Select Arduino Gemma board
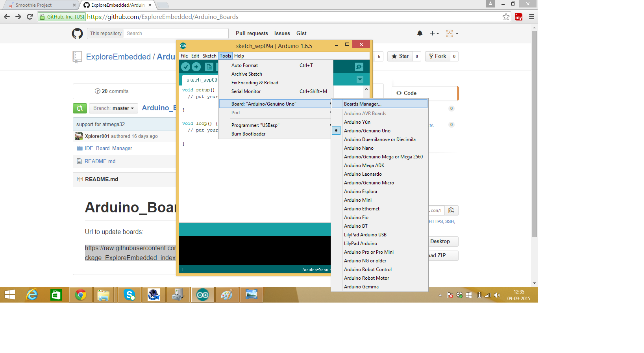Screen dimensions: 644x353 coord(361,287)
